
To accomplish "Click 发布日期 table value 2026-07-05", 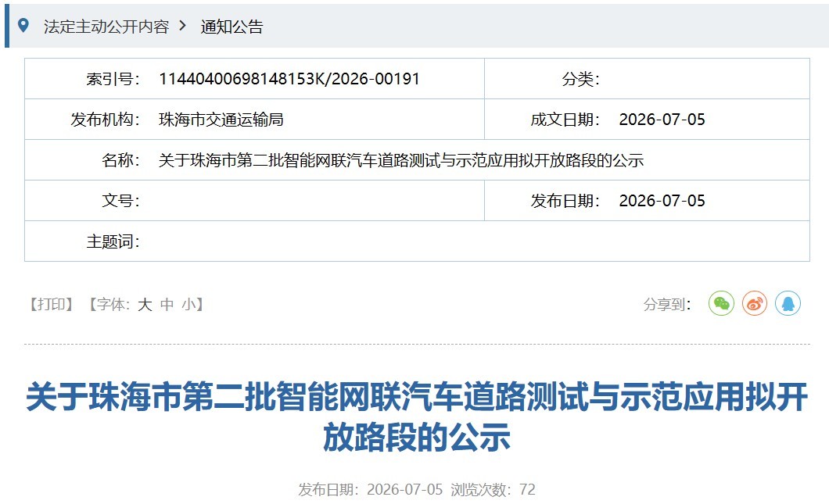I will (662, 201).
